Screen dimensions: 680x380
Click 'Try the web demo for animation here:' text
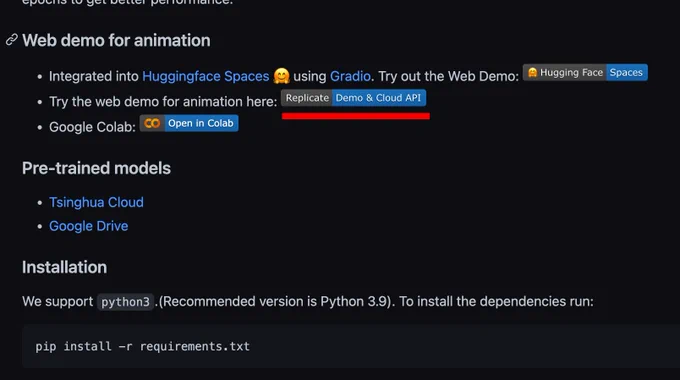tap(163, 102)
